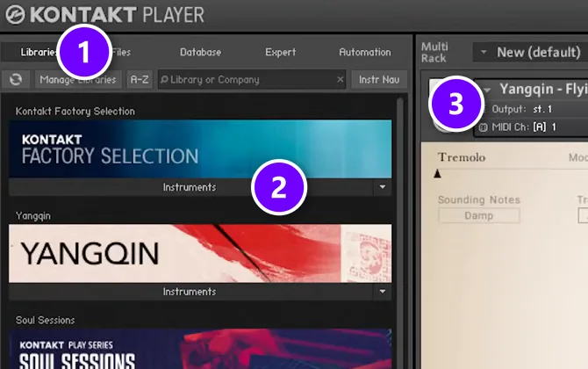This screenshot has height=369, width=588.
Task: Open the Soul Sessions library banner
Action: pyautogui.click(x=200, y=349)
